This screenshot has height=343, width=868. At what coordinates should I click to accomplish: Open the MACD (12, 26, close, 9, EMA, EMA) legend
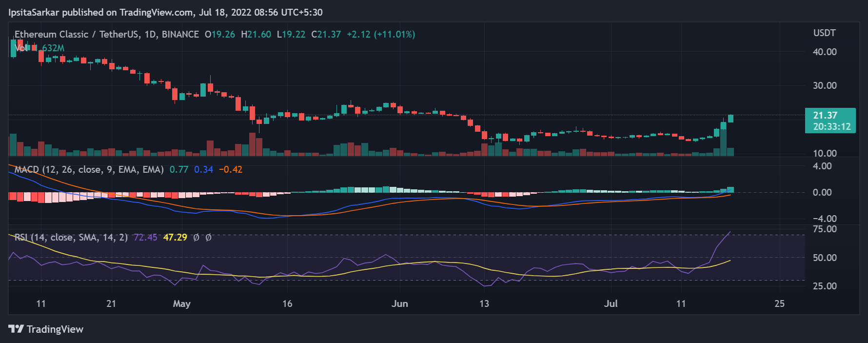pyautogui.click(x=89, y=169)
